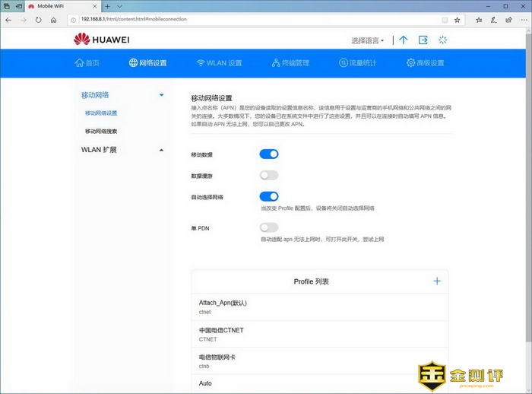Viewport: 532px width, 394px height.
Task: Go to the 首页 home tab
Action: tap(87, 63)
